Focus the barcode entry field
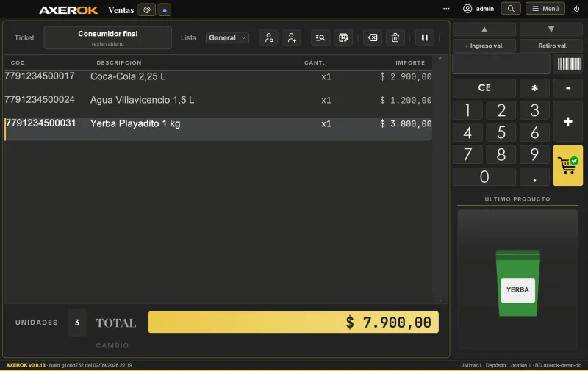 501,64
